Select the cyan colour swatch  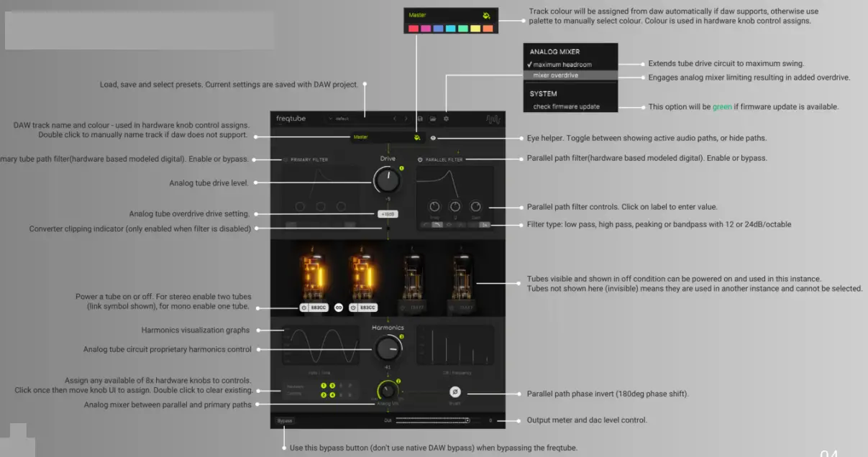pyautogui.click(x=450, y=28)
